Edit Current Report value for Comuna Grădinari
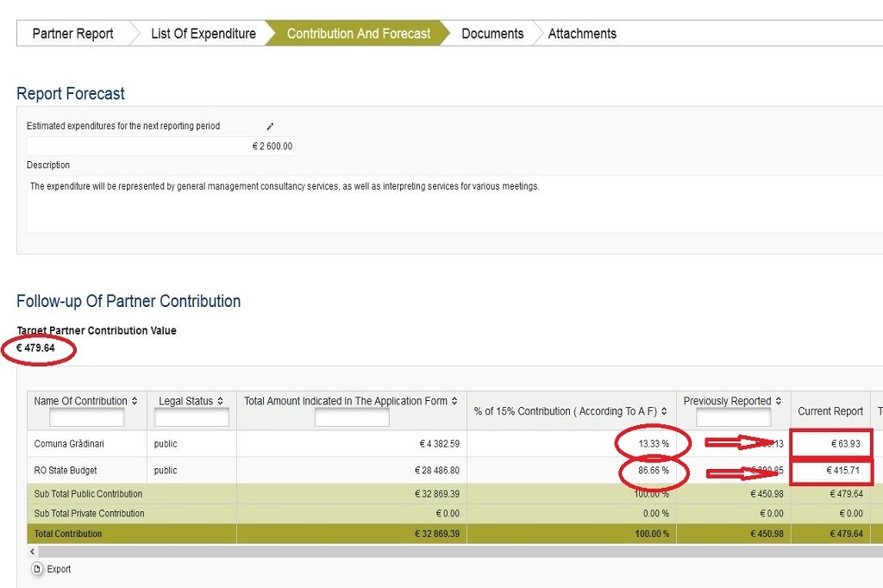Image resolution: width=883 pixels, height=588 pixels. [831, 444]
